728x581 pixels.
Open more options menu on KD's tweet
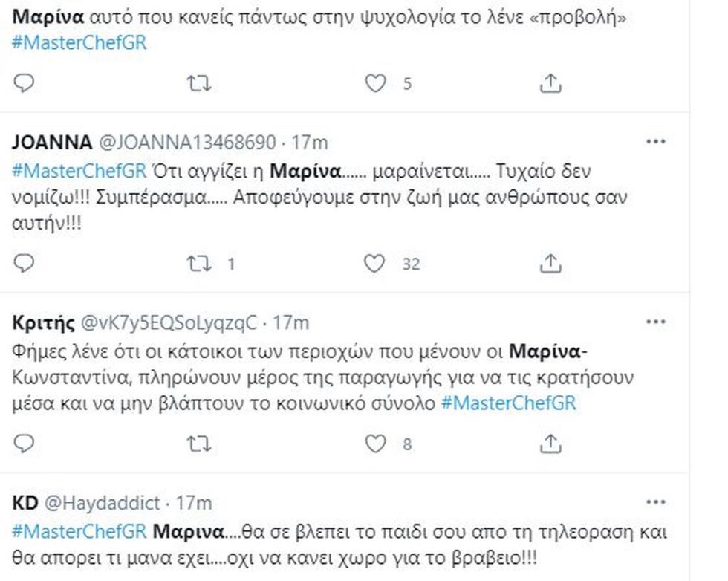[x=655, y=502]
